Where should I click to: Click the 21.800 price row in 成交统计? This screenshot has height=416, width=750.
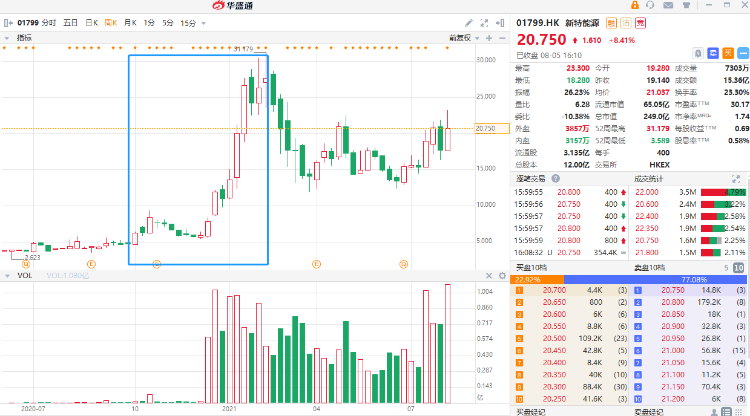click(x=689, y=252)
